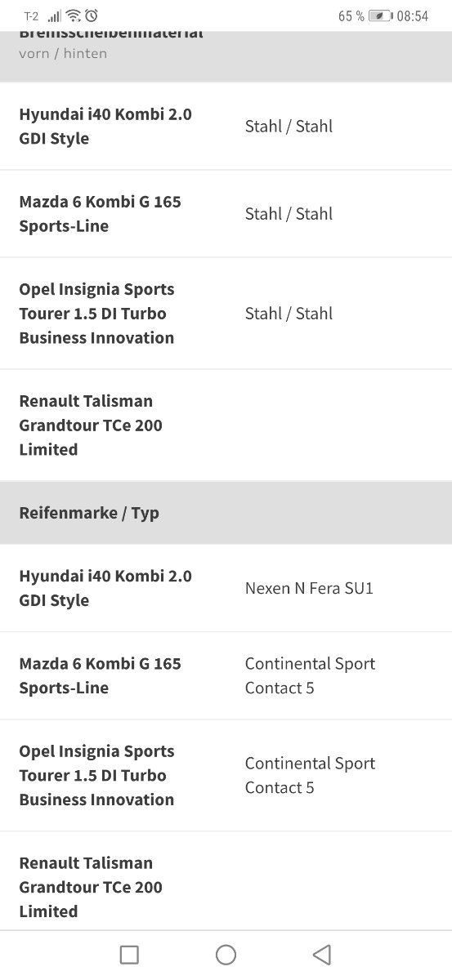Tap the Nexen N Fera SU1 value
Viewport: 452px width, 980px height.
click(309, 588)
